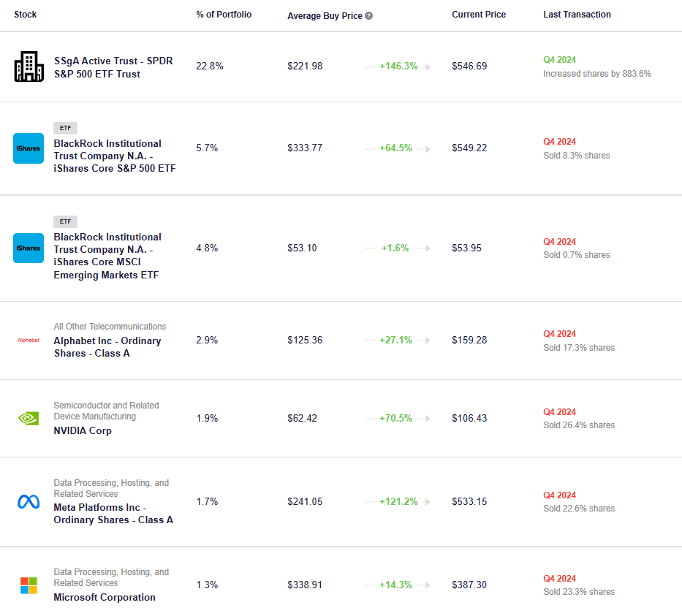Click the SPDR S&P 500 building icon

[29, 66]
